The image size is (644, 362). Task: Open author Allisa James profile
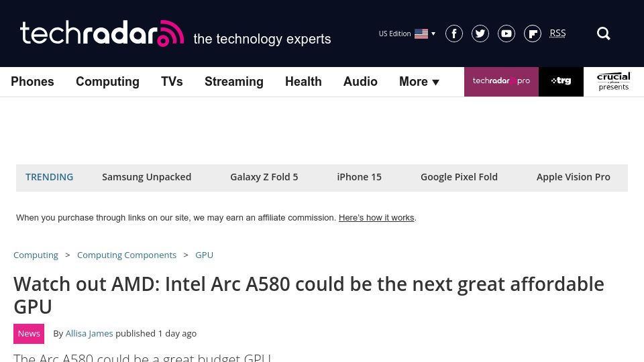pos(89,334)
